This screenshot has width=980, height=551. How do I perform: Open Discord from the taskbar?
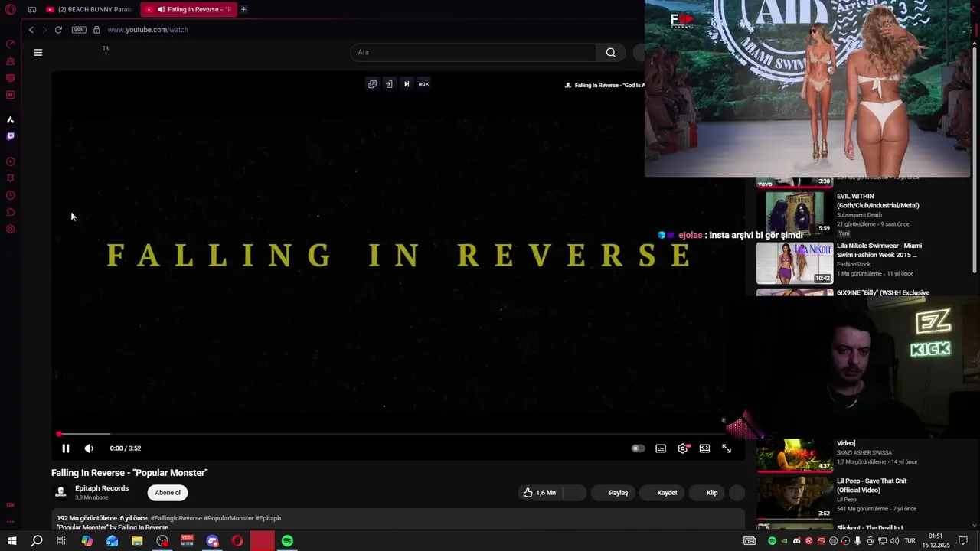point(212,541)
